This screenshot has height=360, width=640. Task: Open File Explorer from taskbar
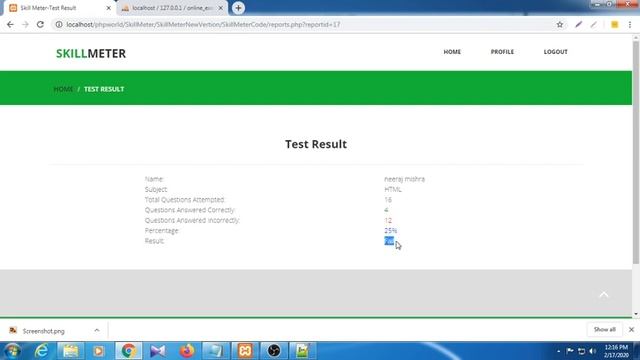coord(70,351)
